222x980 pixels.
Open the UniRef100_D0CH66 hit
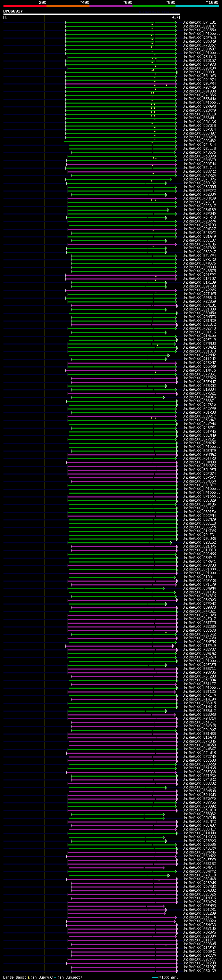(x=199, y=554)
